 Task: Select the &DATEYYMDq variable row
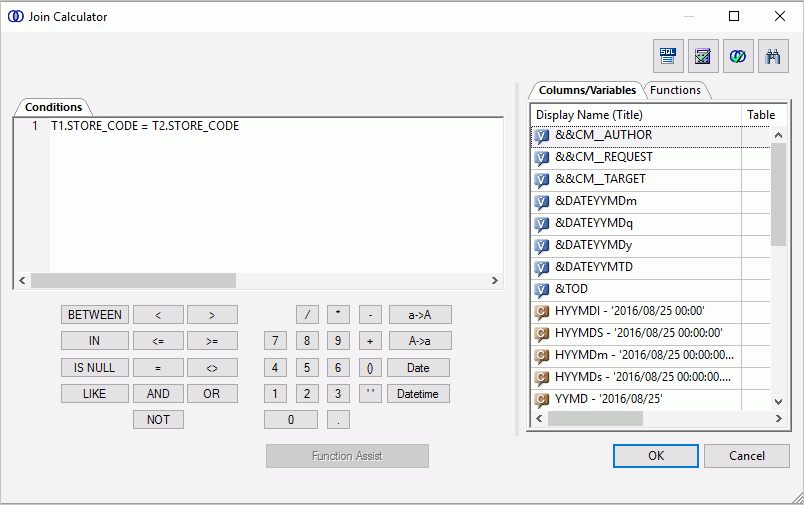tap(651, 225)
